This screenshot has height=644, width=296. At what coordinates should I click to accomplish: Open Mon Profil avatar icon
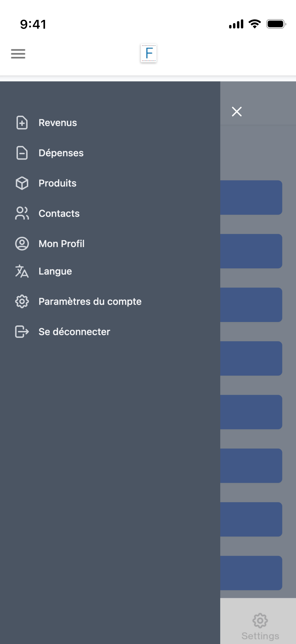coord(22,244)
